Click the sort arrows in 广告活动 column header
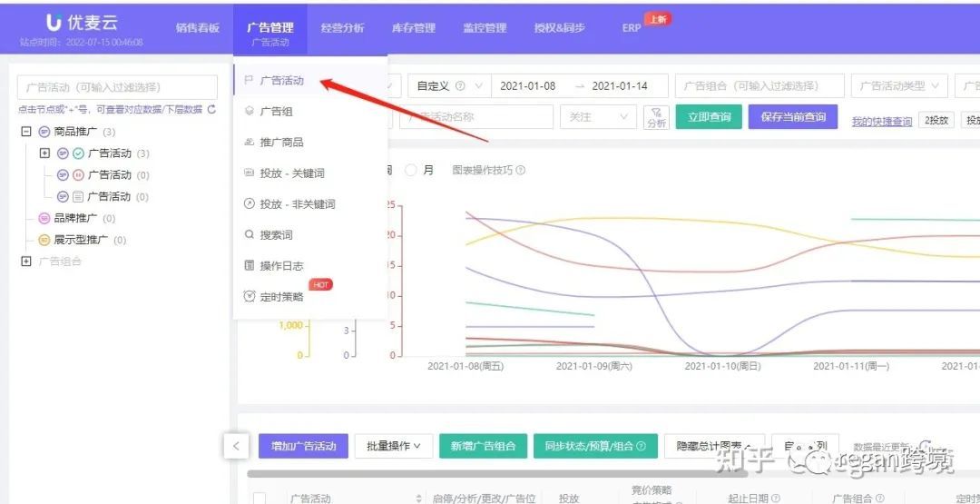The height and width of the screenshot is (504, 980). point(418,499)
